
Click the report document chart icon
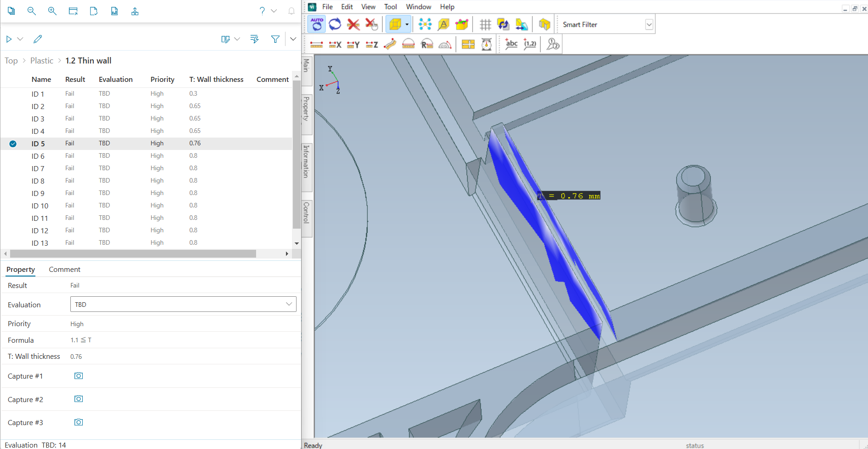tap(114, 11)
